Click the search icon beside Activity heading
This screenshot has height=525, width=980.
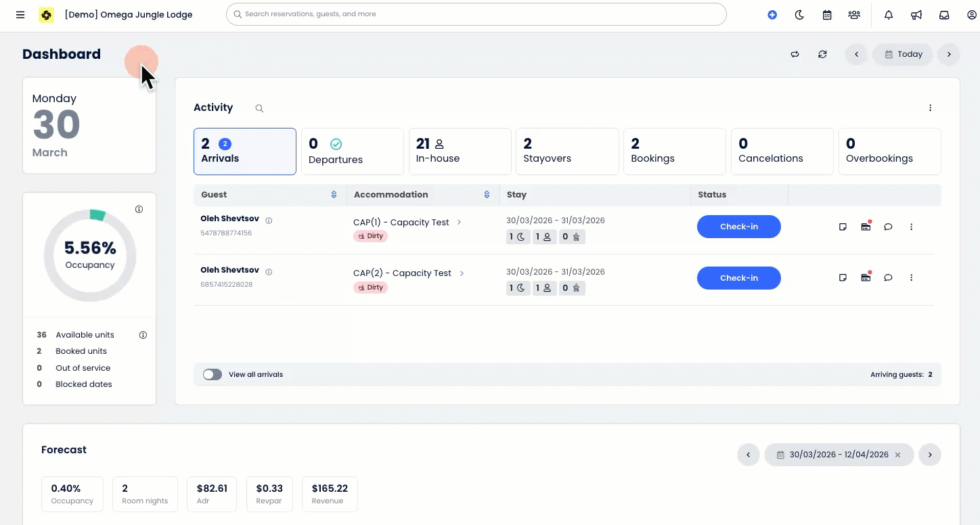tap(259, 108)
